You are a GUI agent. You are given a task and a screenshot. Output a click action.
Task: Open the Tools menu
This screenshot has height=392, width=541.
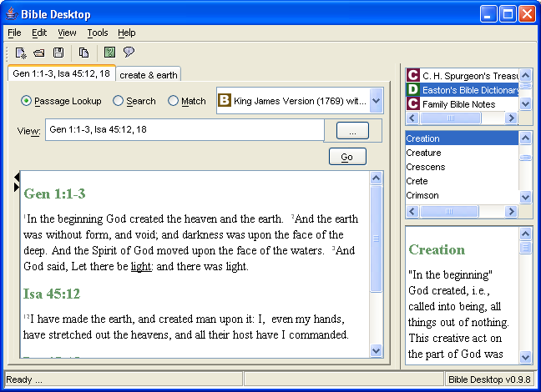tap(98, 33)
